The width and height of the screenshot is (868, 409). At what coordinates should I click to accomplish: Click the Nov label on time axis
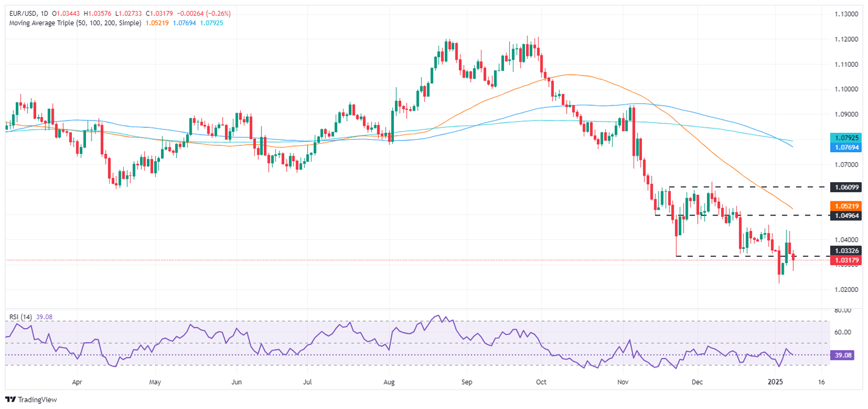coord(624,382)
